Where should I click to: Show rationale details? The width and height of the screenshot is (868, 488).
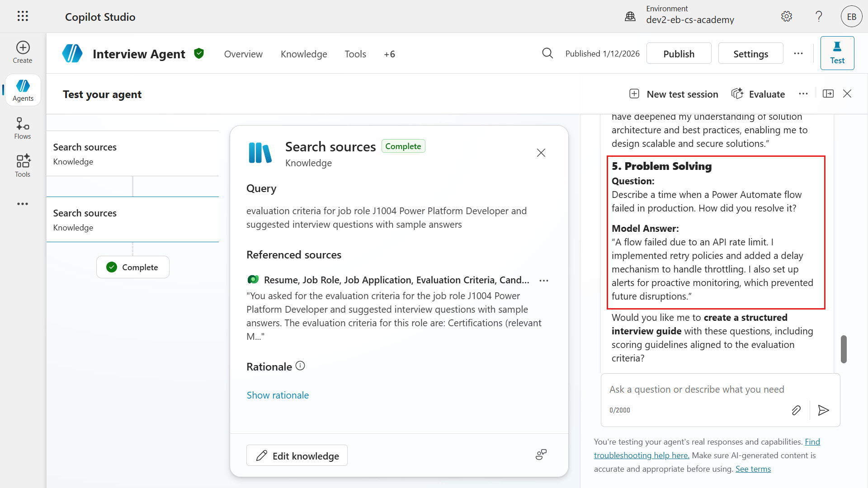(x=278, y=395)
